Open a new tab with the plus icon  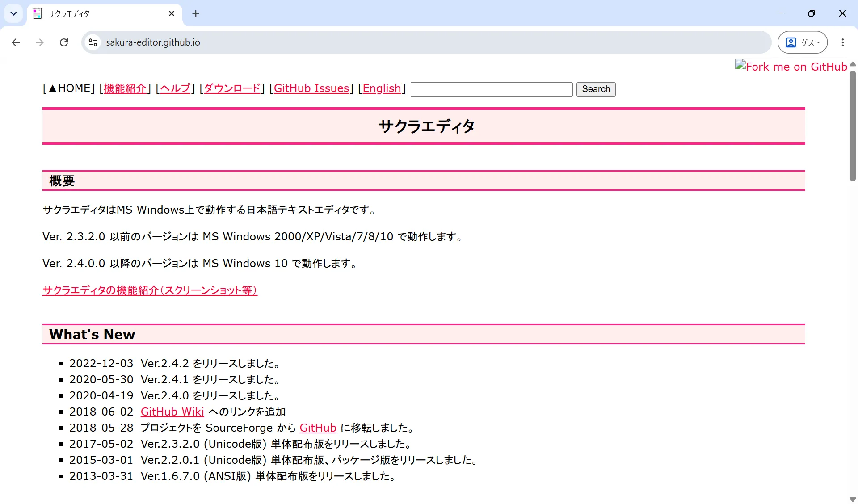pyautogui.click(x=196, y=13)
